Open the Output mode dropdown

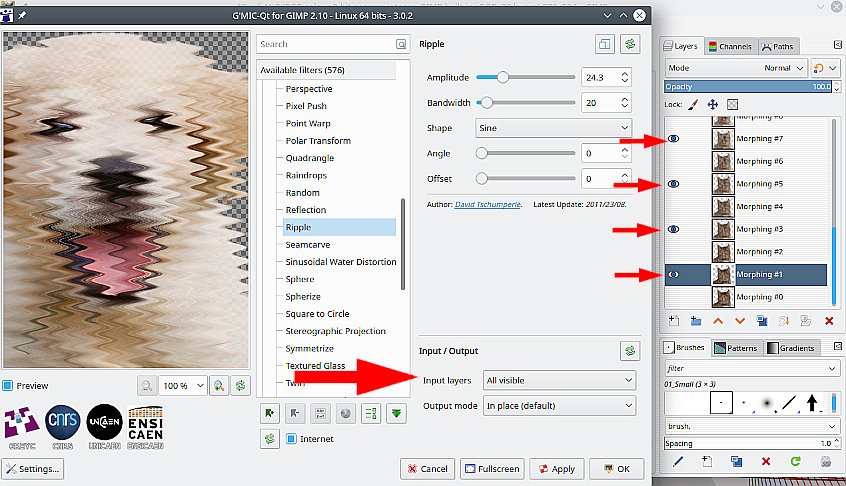click(559, 406)
